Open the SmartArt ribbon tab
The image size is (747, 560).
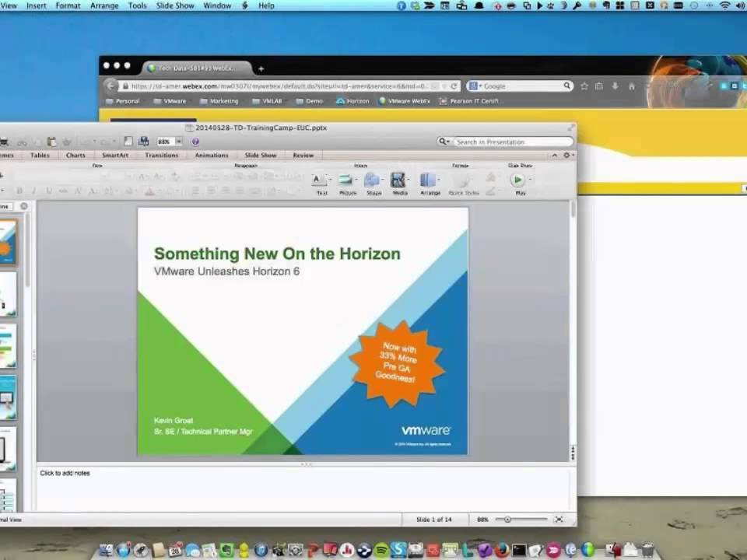click(115, 156)
